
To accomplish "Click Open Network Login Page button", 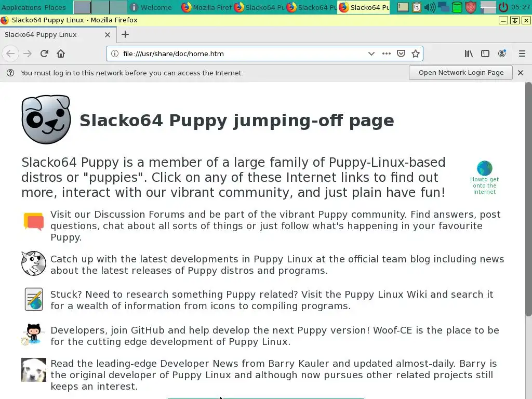I will pyautogui.click(x=461, y=73).
